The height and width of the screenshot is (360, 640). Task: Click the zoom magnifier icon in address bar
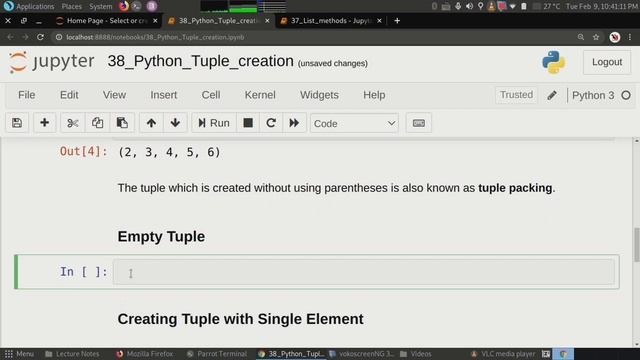point(581,37)
